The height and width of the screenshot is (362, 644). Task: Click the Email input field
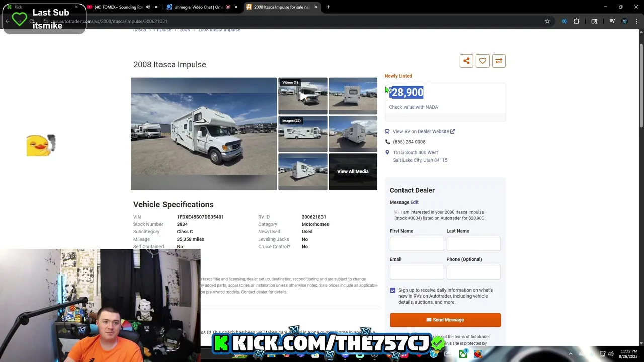coord(417,272)
